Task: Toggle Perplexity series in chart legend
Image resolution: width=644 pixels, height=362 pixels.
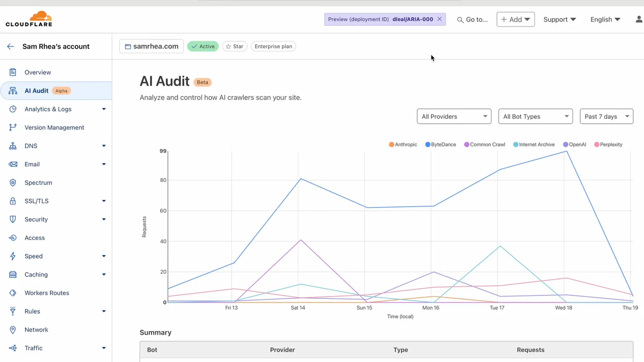Action: [x=608, y=144]
